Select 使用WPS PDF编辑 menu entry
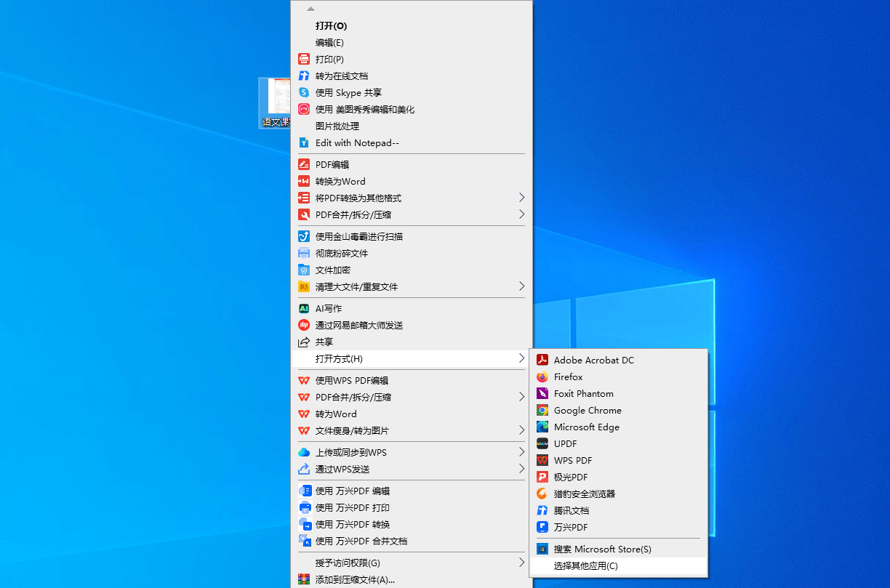The image size is (890, 588). pos(411,381)
